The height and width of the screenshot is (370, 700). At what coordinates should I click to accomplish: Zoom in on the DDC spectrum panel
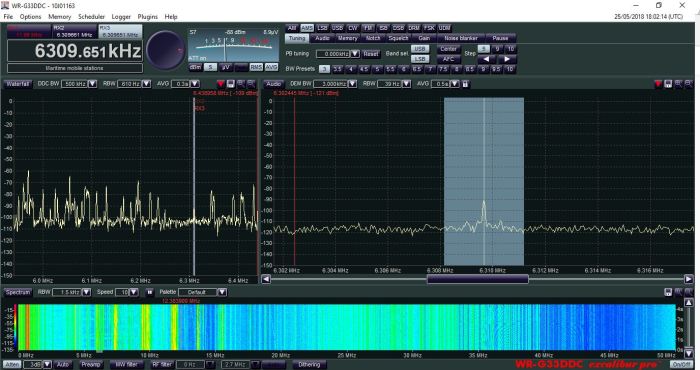pos(241,83)
